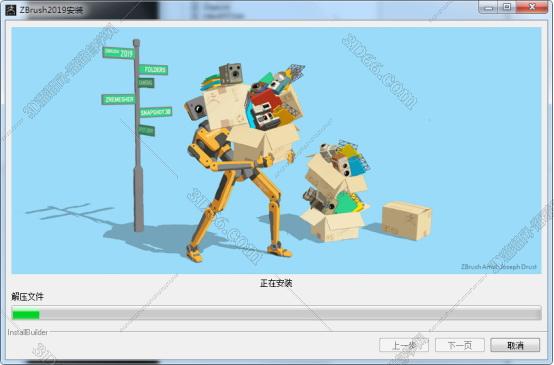Click the ZBrush2019安装 window title

(x=52, y=10)
